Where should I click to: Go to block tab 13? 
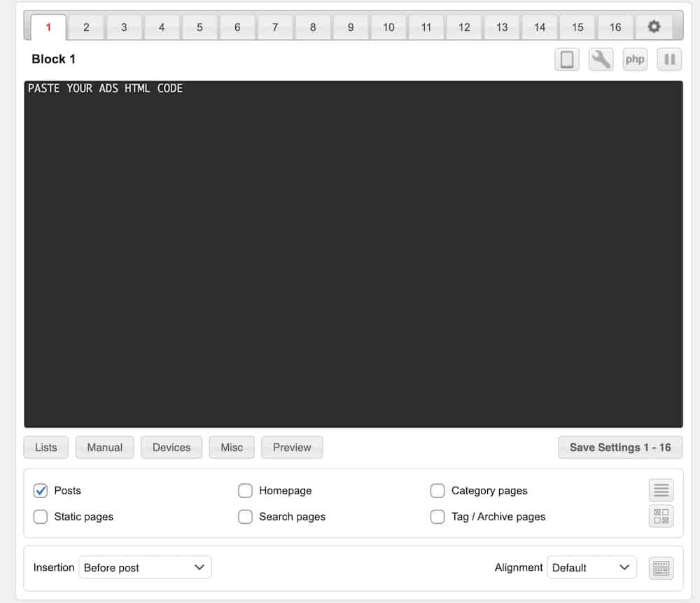click(502, 27)
